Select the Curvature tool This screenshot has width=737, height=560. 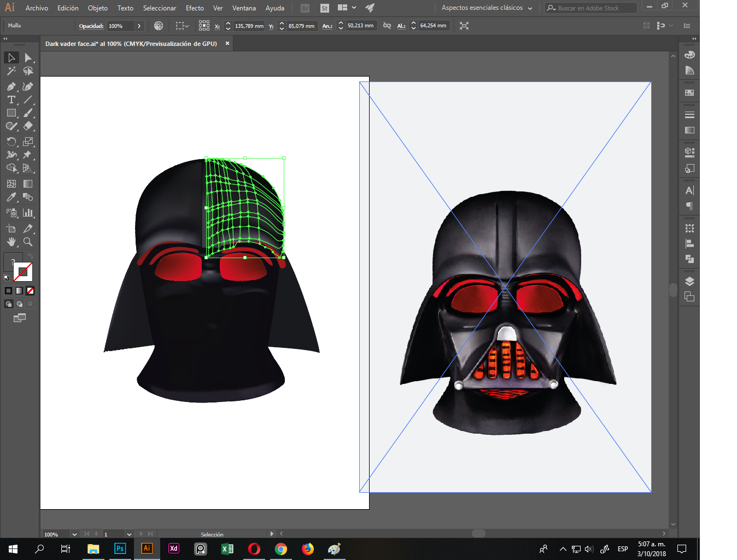pos(28,86)
